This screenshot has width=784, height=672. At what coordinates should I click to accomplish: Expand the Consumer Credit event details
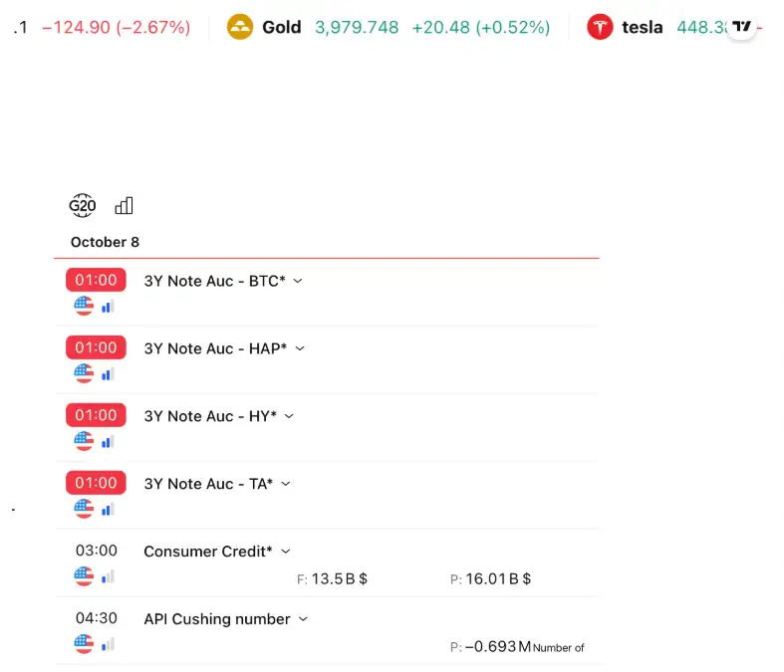286,552
